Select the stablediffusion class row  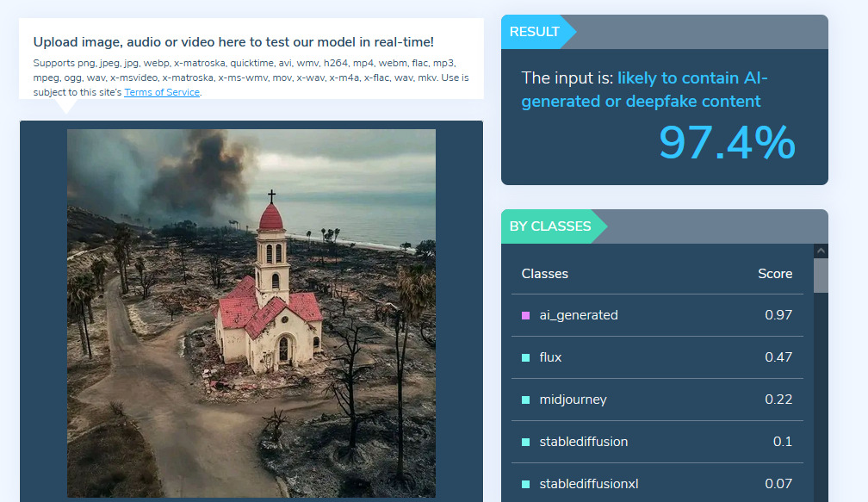point(657,442)
